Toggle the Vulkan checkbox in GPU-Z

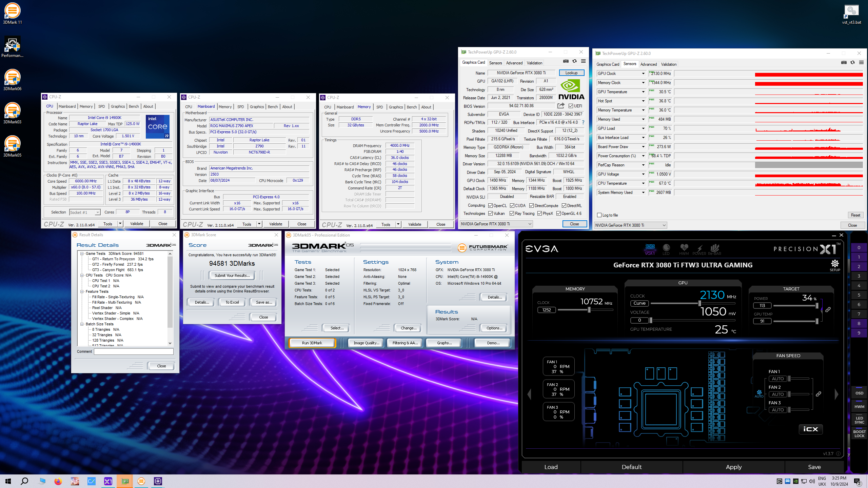pyautogui.click(x=490, y=213)
